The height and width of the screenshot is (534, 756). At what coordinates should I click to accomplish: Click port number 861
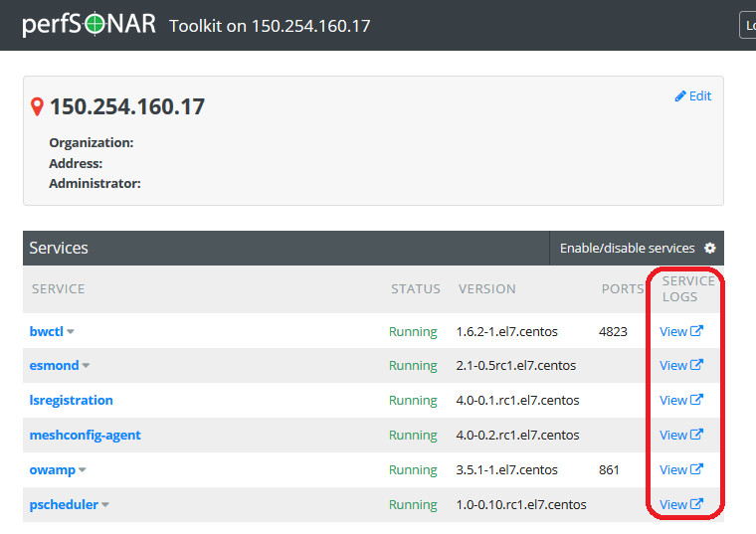[x=609, y=469]
